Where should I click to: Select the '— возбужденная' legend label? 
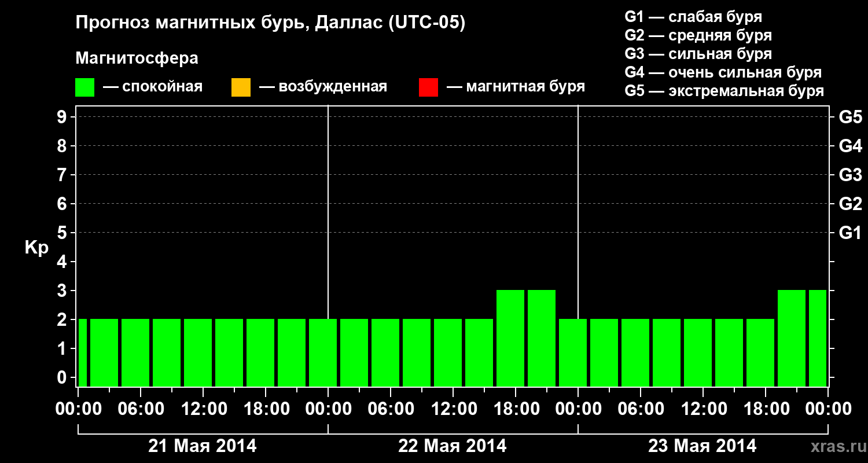tap(323, 87)
